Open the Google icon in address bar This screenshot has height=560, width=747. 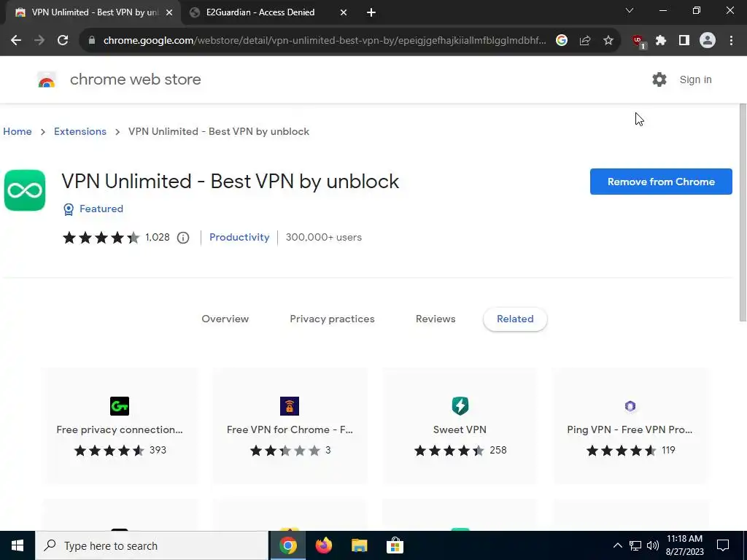[562, 41]
